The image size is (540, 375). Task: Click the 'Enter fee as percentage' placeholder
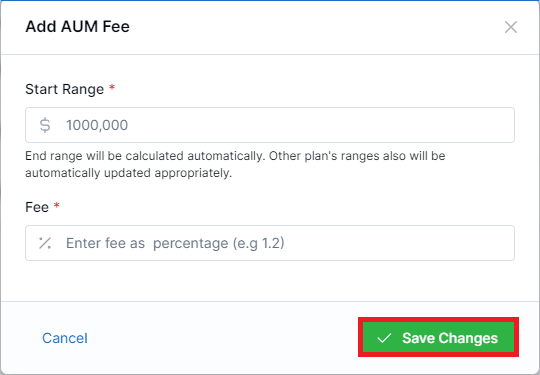pyautogui.click(x=175, y=243)
